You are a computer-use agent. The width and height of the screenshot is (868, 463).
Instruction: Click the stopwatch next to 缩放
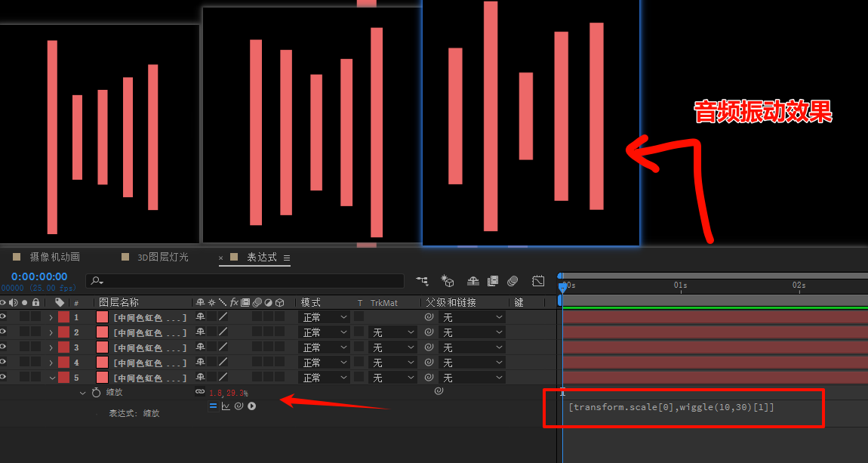tap(96, 393)
